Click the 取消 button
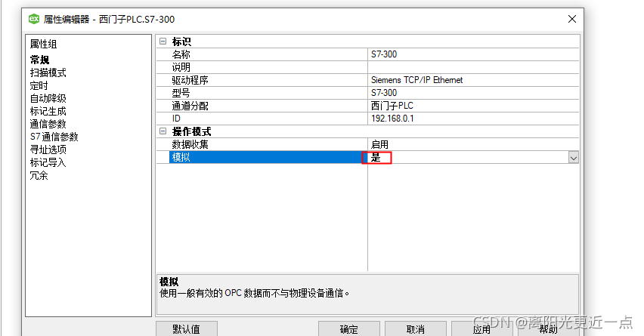The width and height of the screenshot is (644, 336). [x=415, y=329]
